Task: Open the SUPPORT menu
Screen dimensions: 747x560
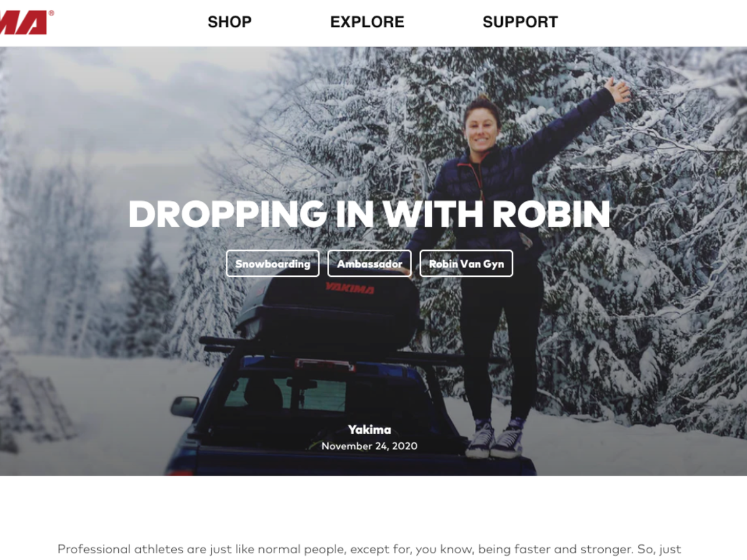Action: [520, 22]
